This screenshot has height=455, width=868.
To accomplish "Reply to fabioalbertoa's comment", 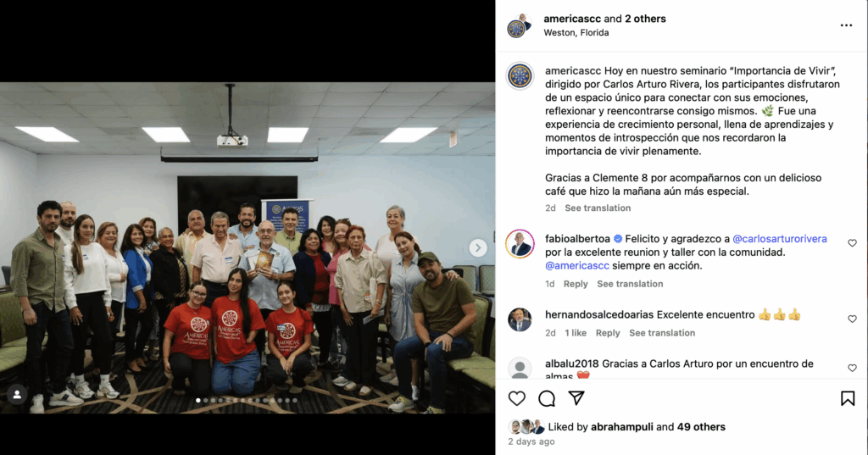I will (576, 284).
